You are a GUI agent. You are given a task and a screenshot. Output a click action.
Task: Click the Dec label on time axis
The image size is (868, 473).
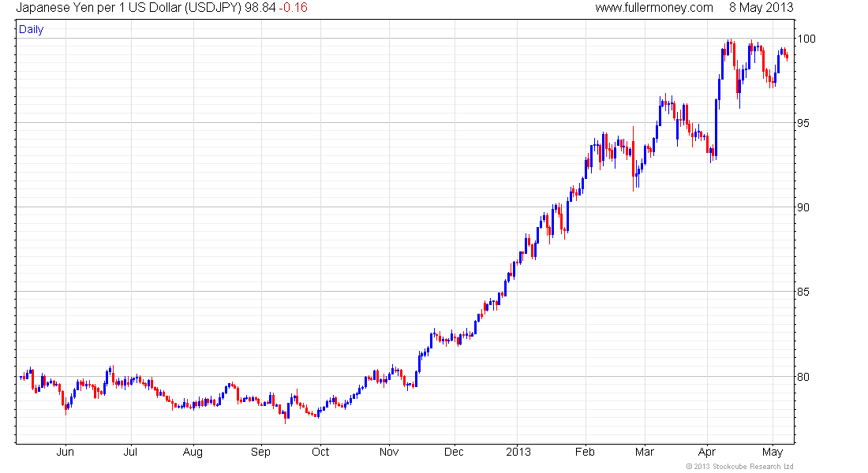click(454, 452)
